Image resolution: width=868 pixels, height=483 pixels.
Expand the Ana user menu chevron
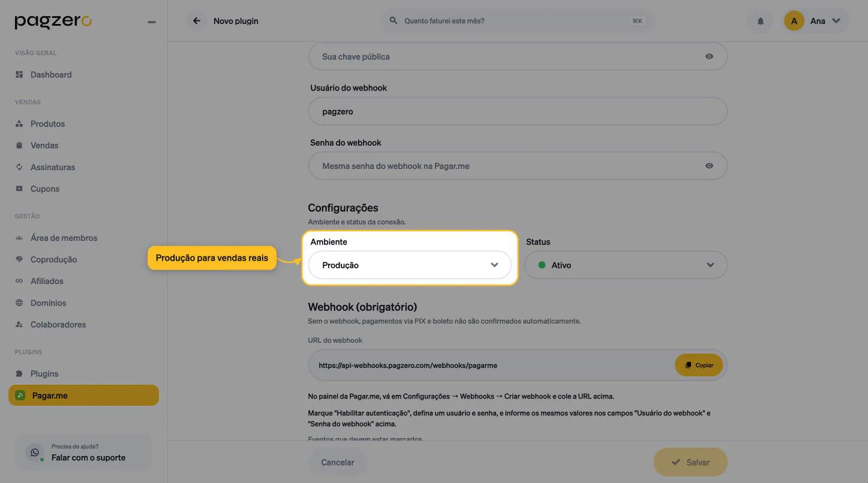tap(837, 21)
